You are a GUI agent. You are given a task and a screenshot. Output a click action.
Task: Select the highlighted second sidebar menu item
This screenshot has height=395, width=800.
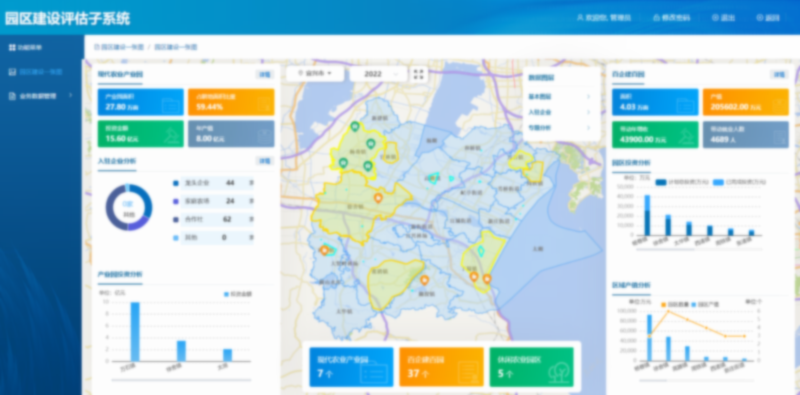pos(42,72)
